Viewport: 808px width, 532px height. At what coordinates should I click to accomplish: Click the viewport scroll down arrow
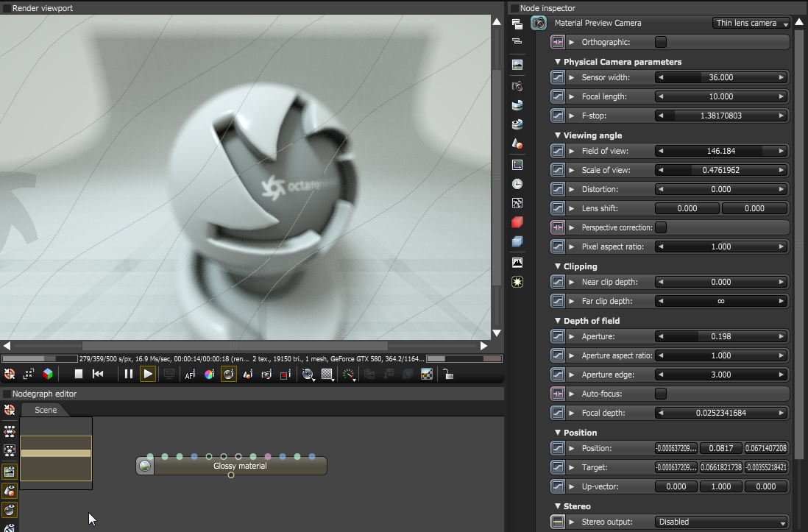[497, 333]
